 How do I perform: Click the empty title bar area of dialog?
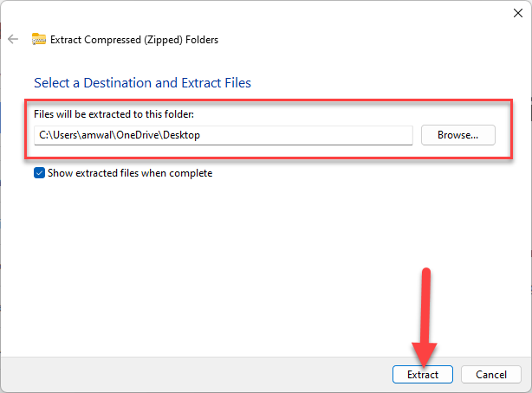260,12
